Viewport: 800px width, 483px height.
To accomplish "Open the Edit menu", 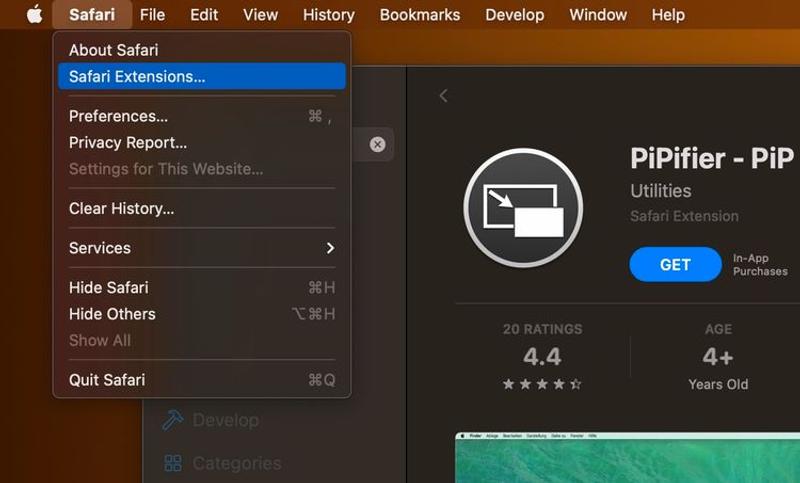I will coord(204,15).
